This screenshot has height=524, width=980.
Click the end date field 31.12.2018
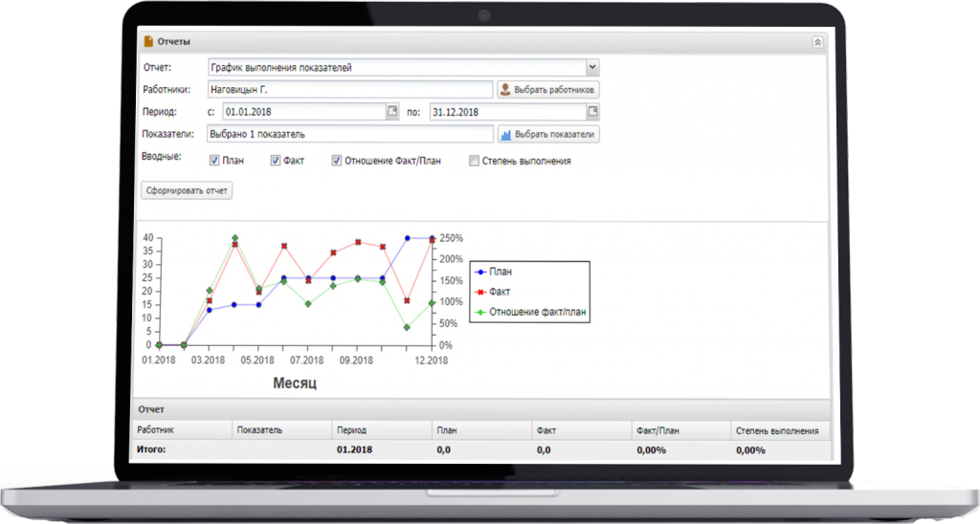click(x=508, y=112)
